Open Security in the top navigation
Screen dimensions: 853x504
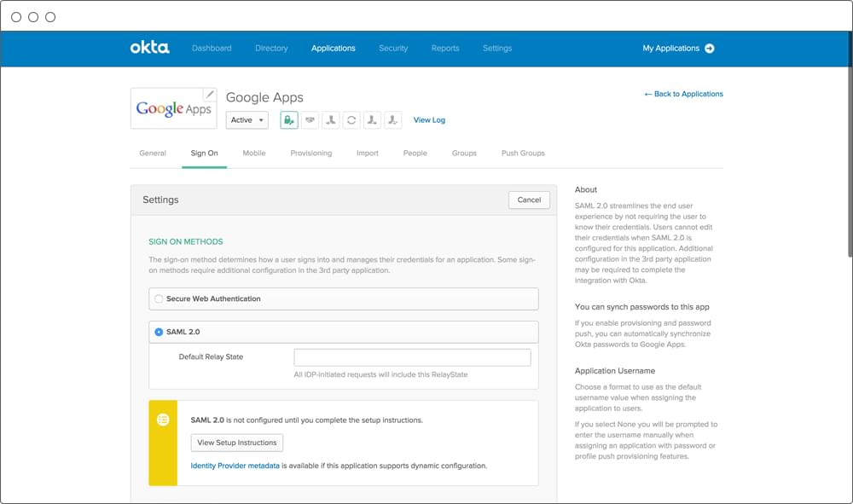(x=393, y=49)
